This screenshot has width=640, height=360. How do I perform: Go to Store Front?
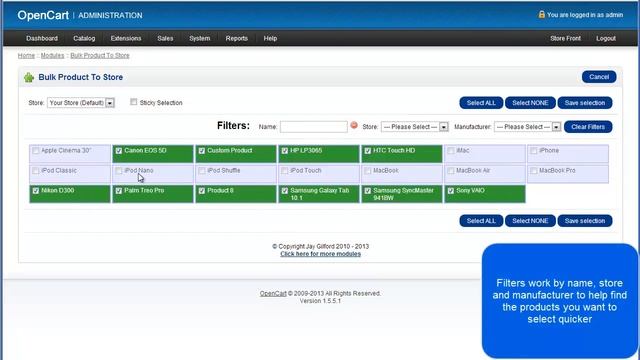[565, 38]
